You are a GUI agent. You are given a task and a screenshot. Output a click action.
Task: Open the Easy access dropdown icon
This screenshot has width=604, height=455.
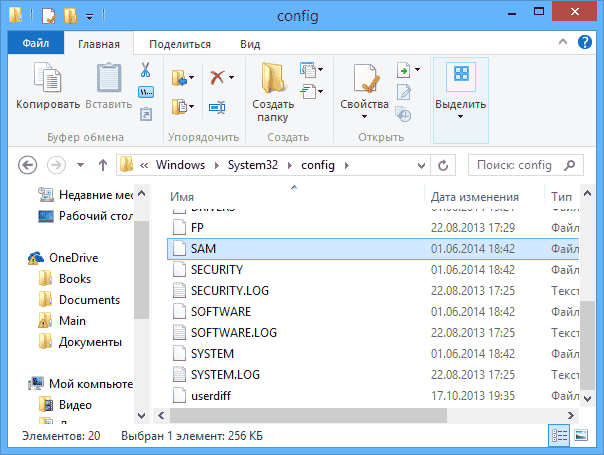[x=311, y=92]
